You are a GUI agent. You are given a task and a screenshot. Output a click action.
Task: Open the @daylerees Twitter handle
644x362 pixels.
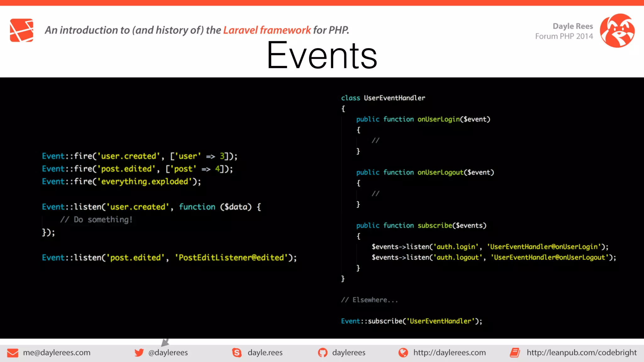168,353
